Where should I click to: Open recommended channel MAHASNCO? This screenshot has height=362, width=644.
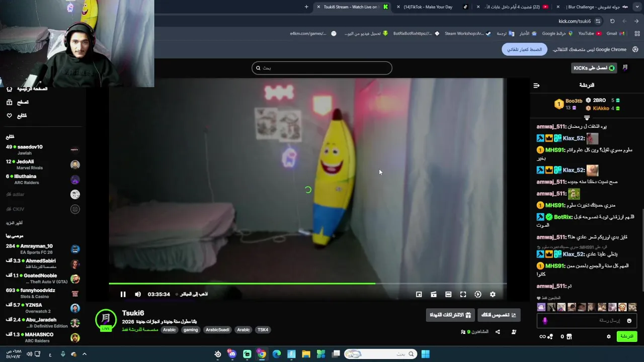pos(43,337)
